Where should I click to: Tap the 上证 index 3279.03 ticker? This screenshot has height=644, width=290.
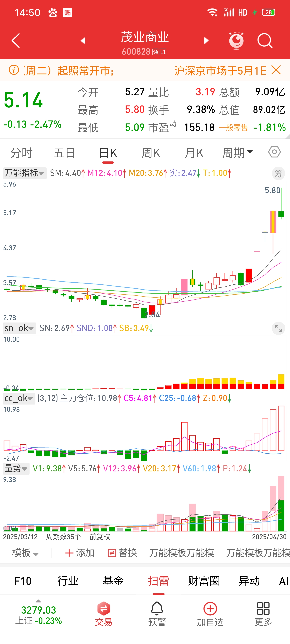pyautogui.click(x=38, y=615)
